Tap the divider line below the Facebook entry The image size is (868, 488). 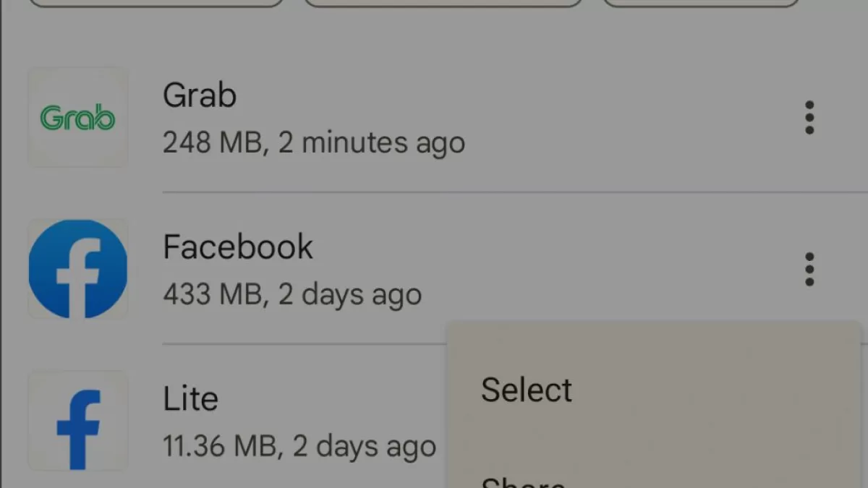(x=304, y=344)
